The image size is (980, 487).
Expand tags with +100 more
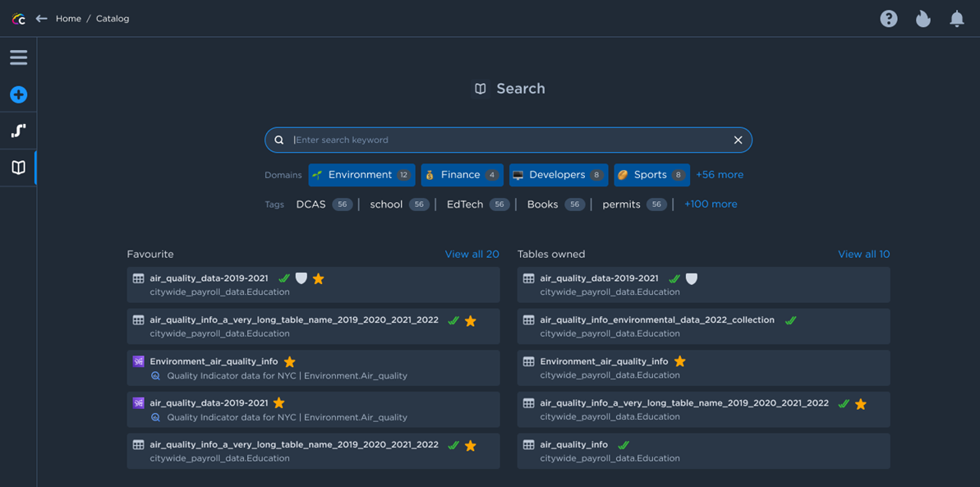click(710, 204)
